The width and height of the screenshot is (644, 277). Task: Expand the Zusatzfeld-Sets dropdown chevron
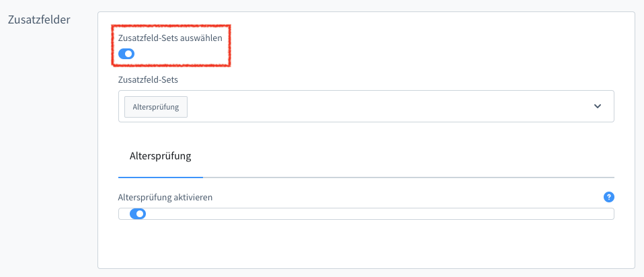(597, 106)
